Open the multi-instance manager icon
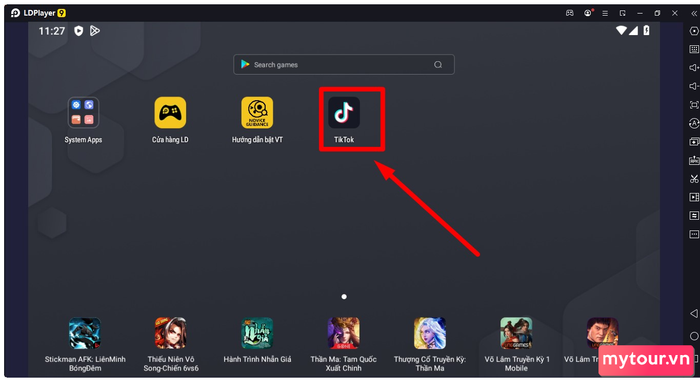 tap(694, 142)
